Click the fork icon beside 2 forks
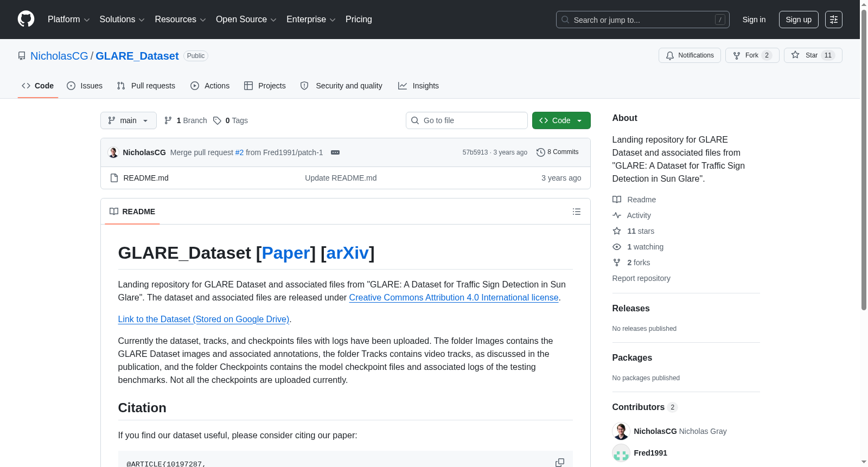Viewport: 868px width, 467px height. point(617,263)
